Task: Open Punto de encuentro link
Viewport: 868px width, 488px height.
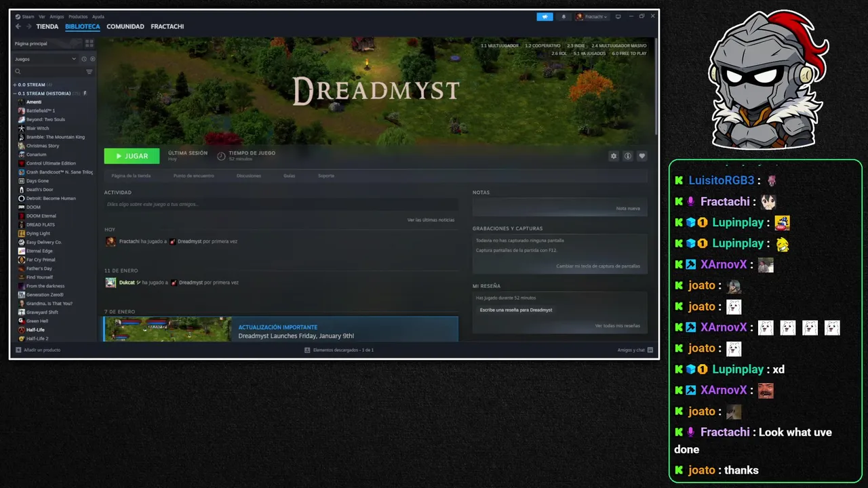Action: point(194,176)
